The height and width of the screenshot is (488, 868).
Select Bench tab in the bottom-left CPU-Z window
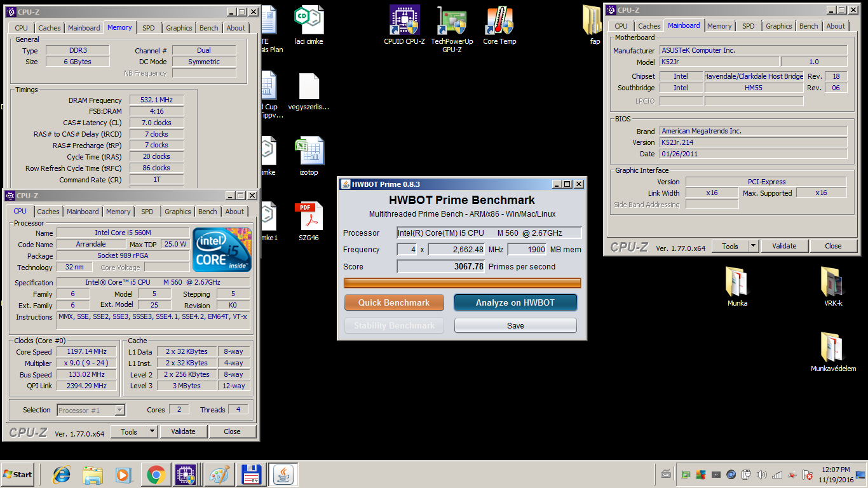coord(208,212)
